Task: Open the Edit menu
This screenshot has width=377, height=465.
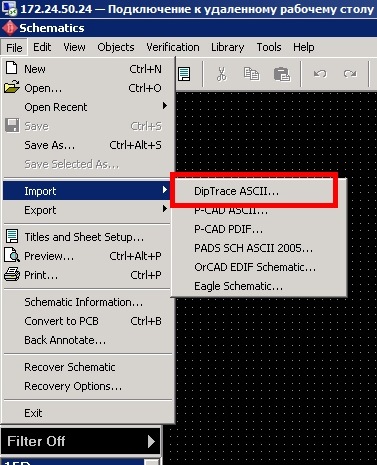Action: (x=42, y=47)
